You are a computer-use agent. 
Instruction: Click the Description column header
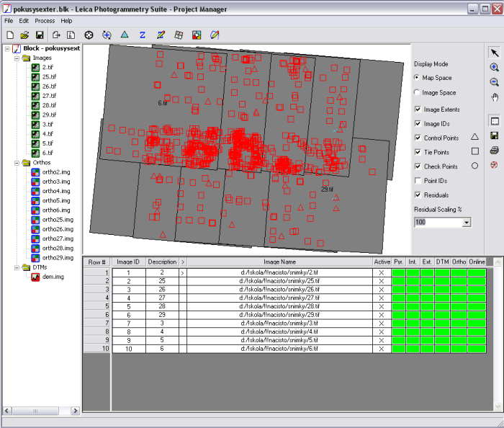(x=162, y=262)
